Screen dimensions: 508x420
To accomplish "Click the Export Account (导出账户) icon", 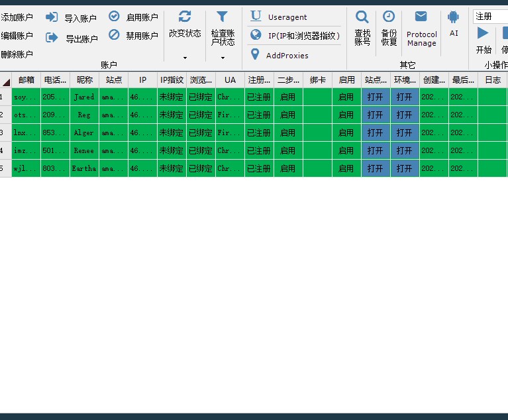I will tap(52, 38).
